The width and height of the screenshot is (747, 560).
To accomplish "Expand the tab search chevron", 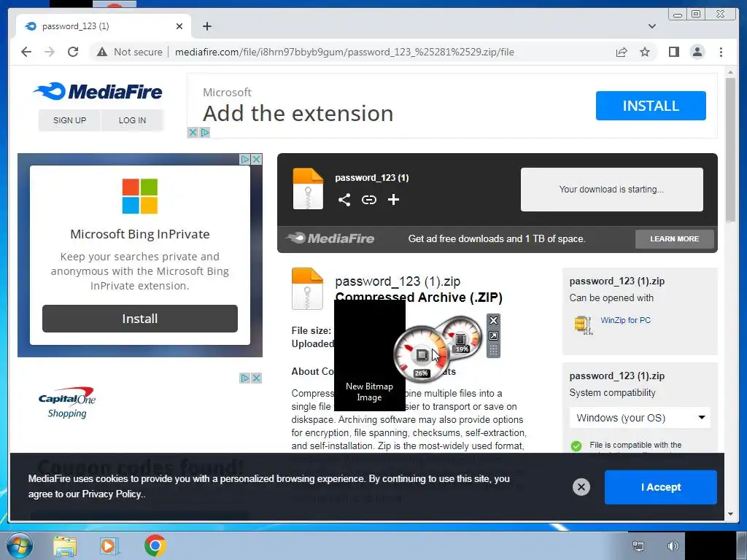I will (x=651, y=26).
